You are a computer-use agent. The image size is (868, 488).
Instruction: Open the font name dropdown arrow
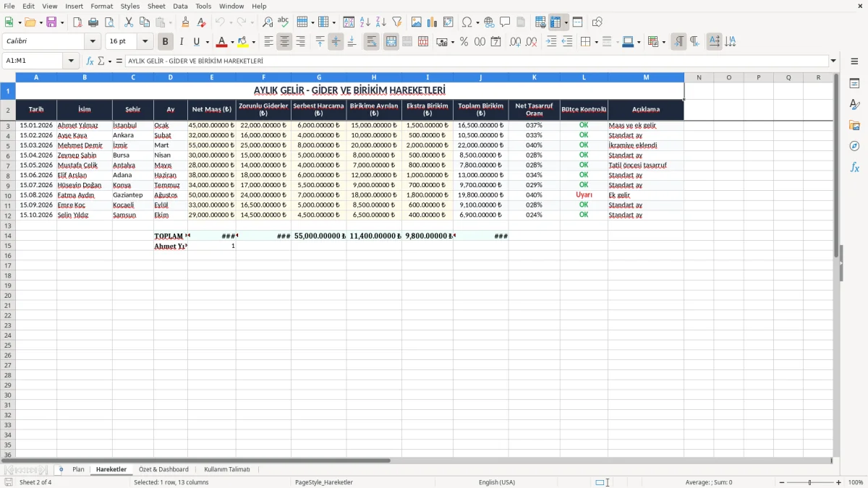(x=93, y=42)
